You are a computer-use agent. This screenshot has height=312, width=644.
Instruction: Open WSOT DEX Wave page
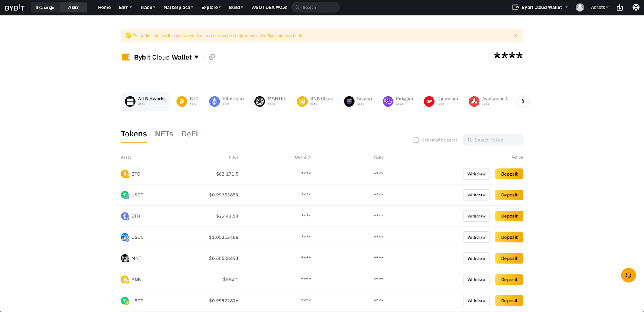click(x=269, y=8)
